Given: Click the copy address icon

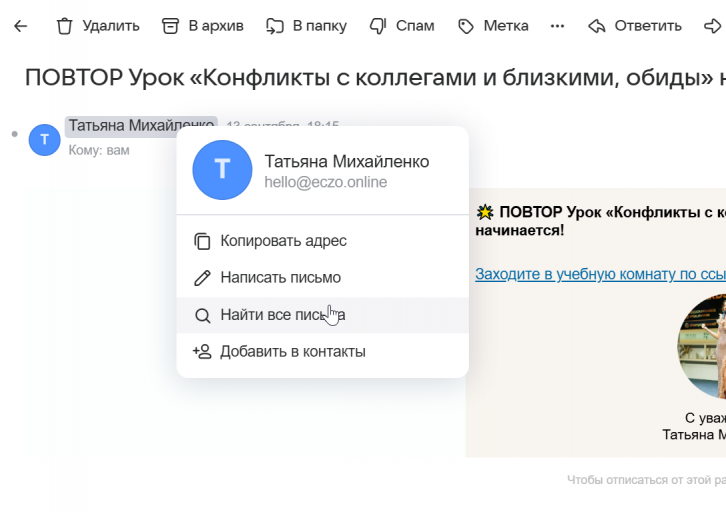Looking at the screenshot, I should coord(202,241).
